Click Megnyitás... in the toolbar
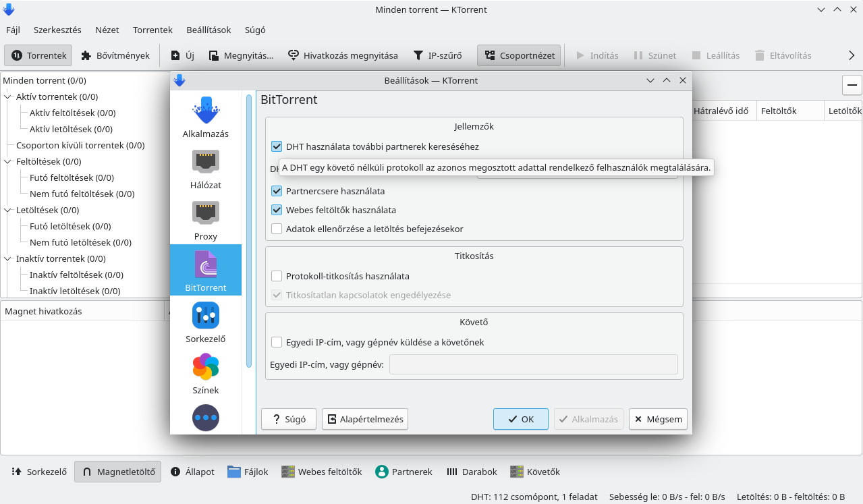The height and width of the screenshot is (504, 863). click(x=241, y=55)
